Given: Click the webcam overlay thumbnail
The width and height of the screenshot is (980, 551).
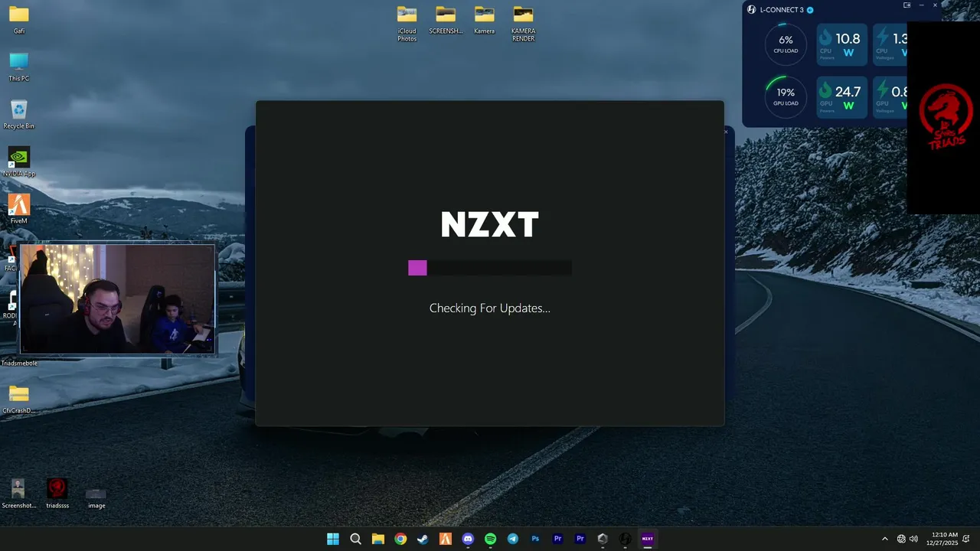Looking at the screenshot, I should [x=118, y=299].
